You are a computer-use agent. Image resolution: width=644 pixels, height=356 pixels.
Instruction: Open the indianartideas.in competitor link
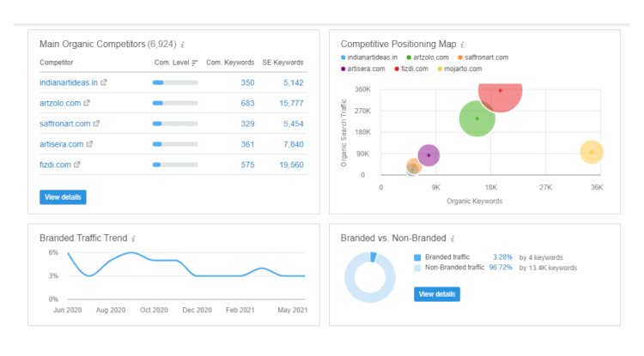pyautogui.click(x=69, y=82)
